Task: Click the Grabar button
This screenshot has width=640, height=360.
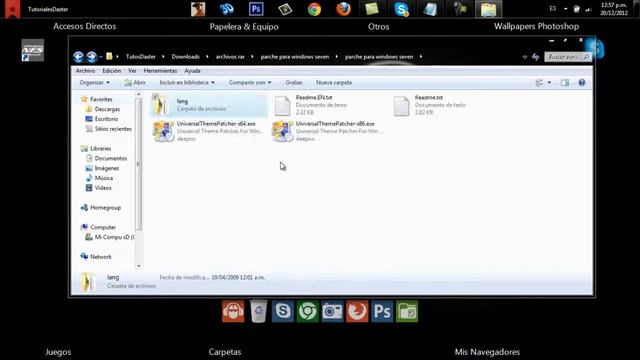Action: (294, 82)
